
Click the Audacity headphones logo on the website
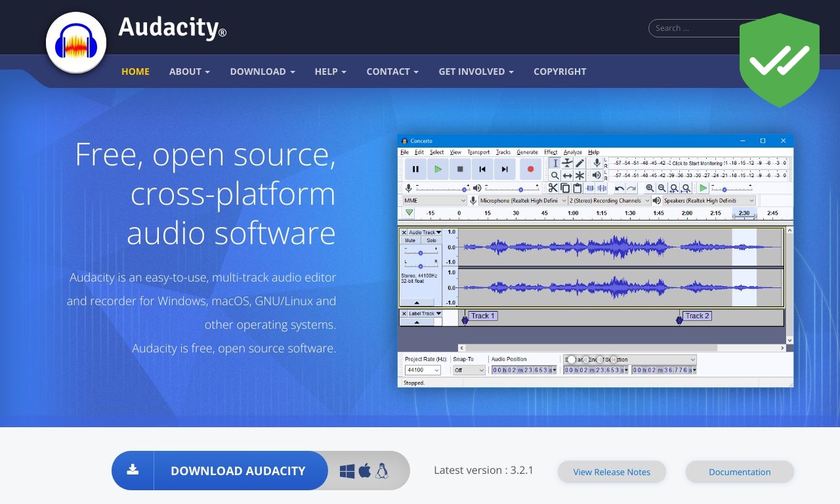click(x=76, y=43)
